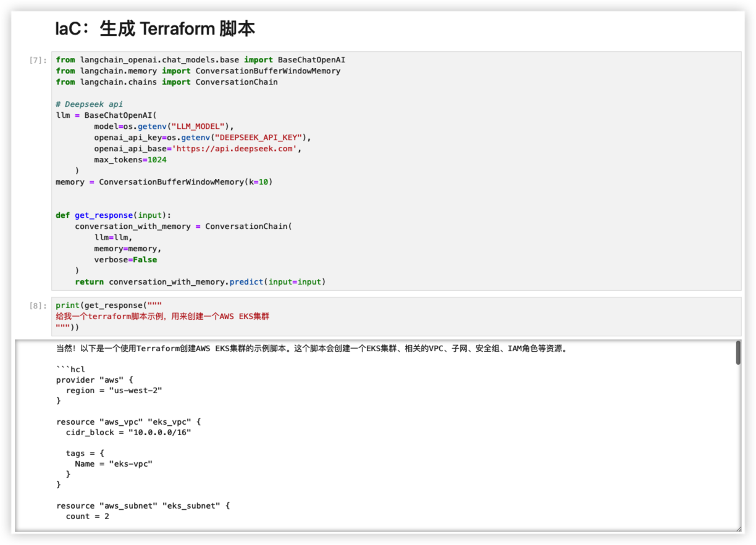Click the 'IaC: 生成 Terraform 脚本' heading

point(155,29)
